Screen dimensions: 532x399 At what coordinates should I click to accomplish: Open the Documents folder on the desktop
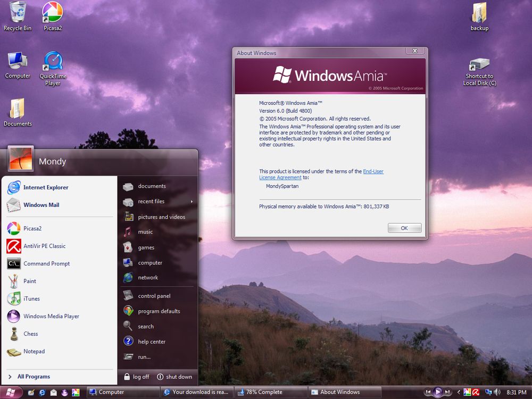point(18,113)
